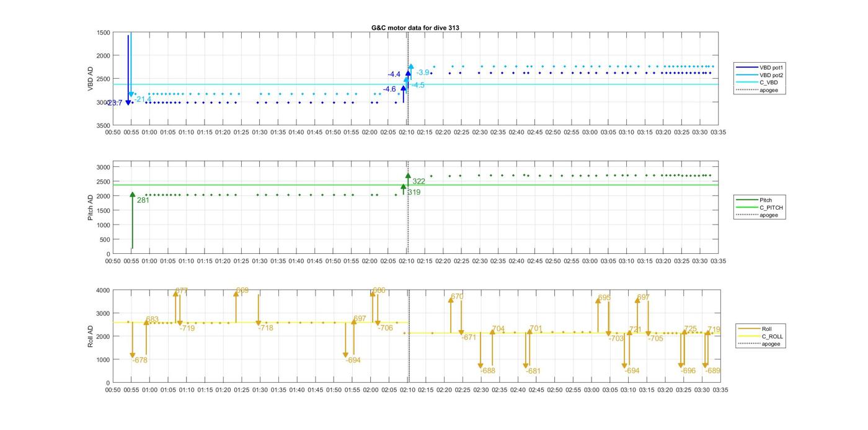Click the '683' roll annotation
Viewport: 868px width, 430px height.
152,320
